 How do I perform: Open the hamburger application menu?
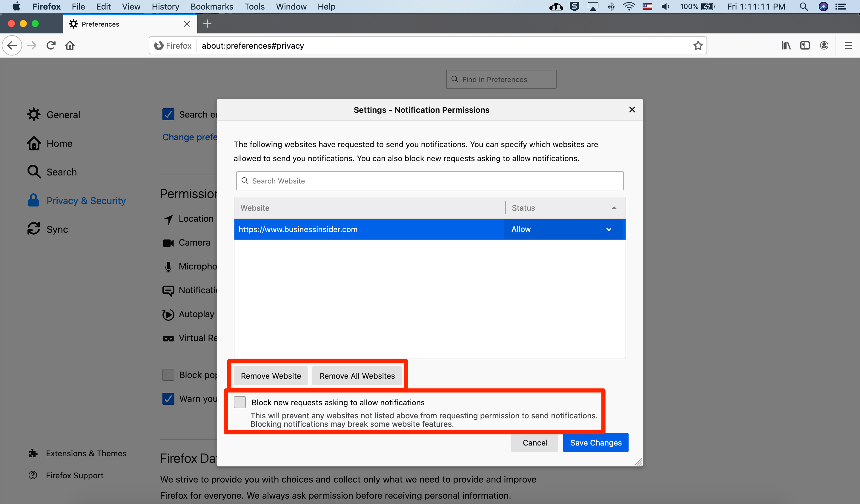coord(848,45)
